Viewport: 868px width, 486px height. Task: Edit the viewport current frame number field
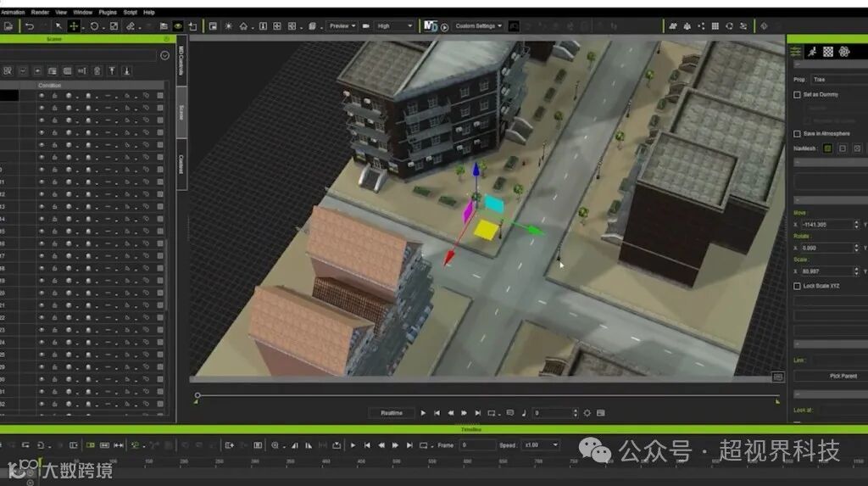click(552, 413)
